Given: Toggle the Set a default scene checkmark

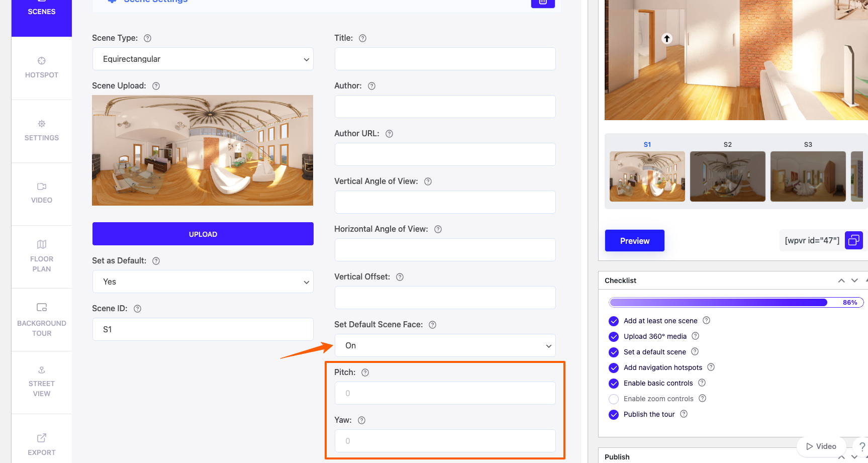Looking at the screenshot, I should 613,352.
